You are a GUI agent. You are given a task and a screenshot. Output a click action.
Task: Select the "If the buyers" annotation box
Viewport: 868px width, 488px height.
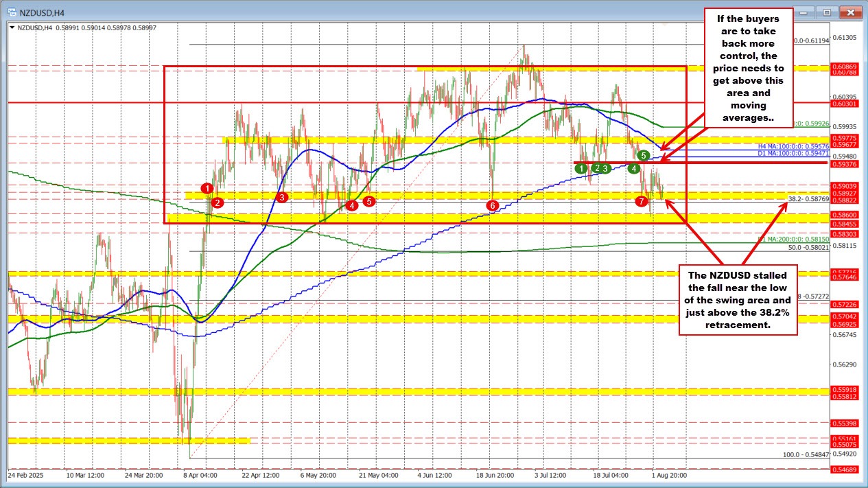(x=751, y=66)
